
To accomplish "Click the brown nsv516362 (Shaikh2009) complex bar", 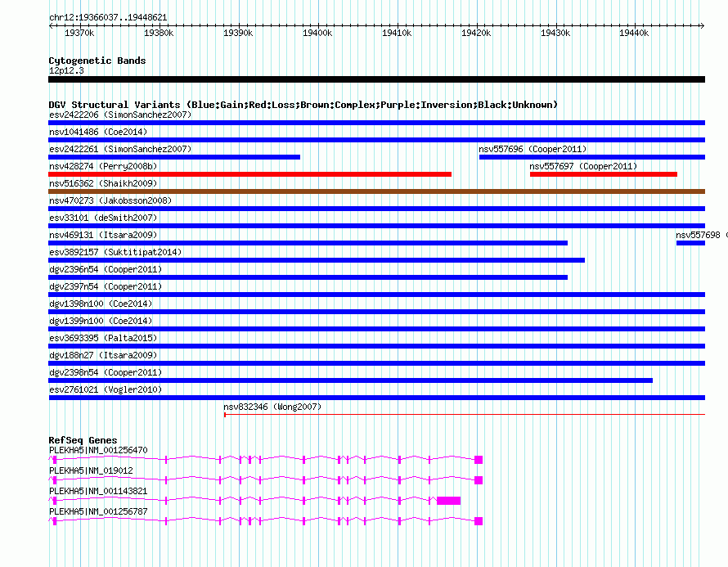I will [376, 191].
